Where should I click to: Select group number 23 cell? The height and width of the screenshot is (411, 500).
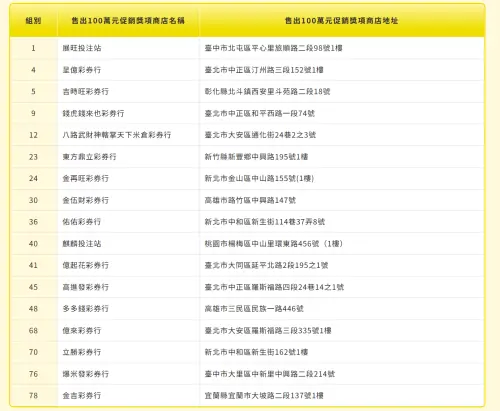pyautogui.click(x=33, y=157)
